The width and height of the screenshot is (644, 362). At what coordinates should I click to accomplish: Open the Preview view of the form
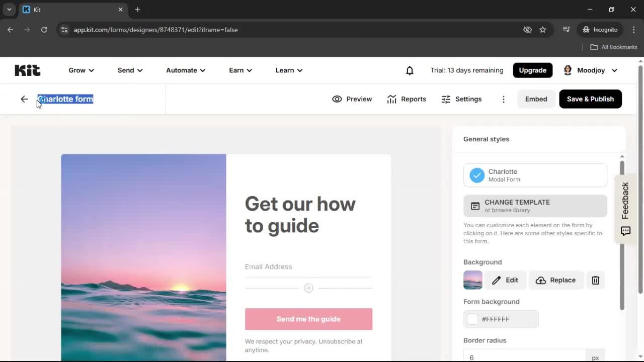[x=352, y=99]
